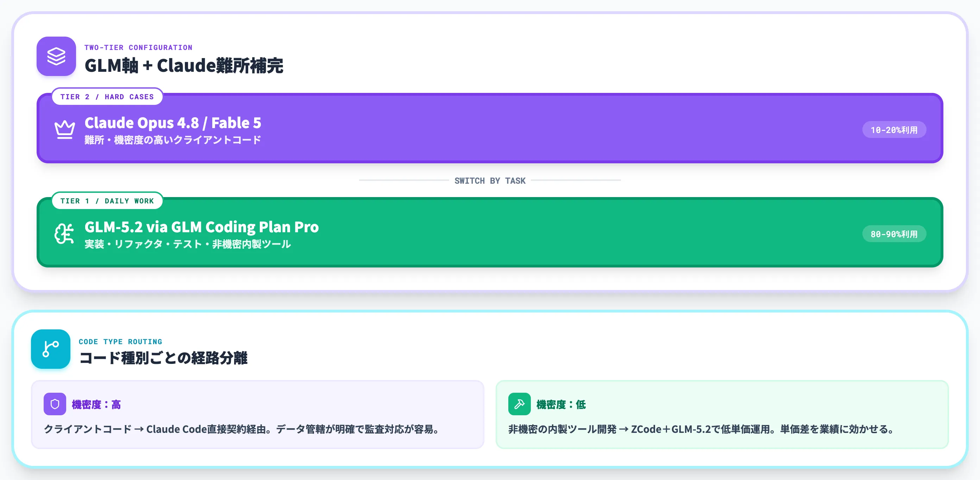Click the heading コード種別ごとの経路分離
Image resolution: width=980 pixels, height=480 pixels.
tap(163, 358)
